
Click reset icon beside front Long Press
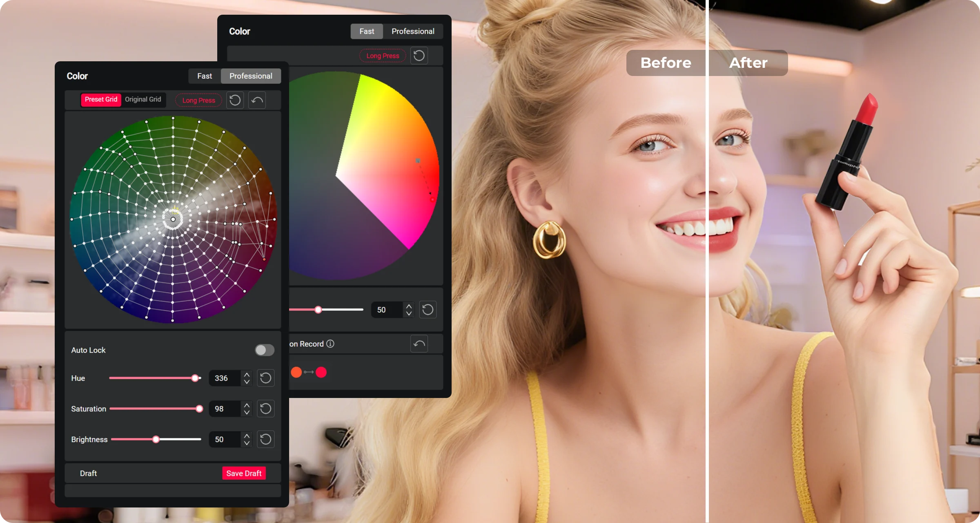coord(235,100)
